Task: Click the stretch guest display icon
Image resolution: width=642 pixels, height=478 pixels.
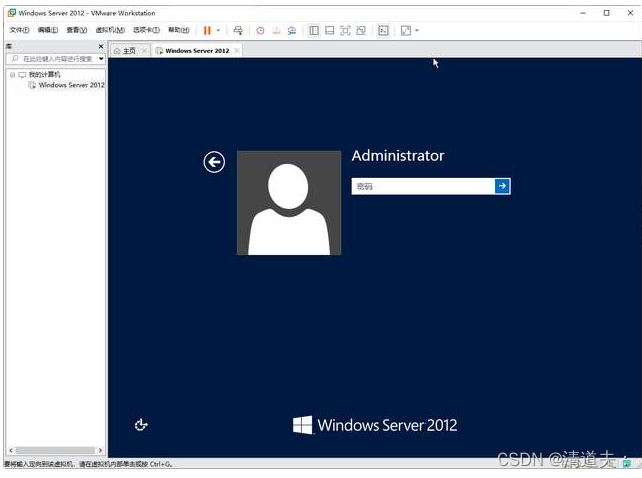Action: coord(406,30)
